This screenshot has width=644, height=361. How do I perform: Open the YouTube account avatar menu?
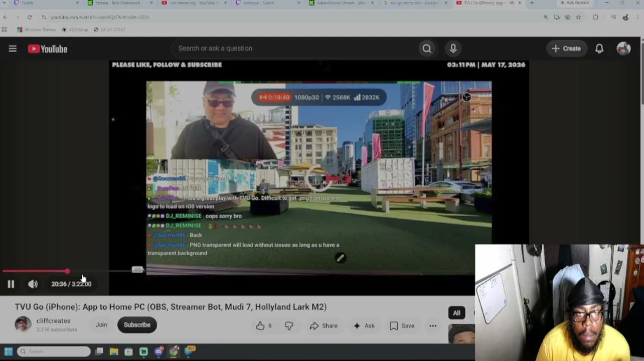(623, 49)
